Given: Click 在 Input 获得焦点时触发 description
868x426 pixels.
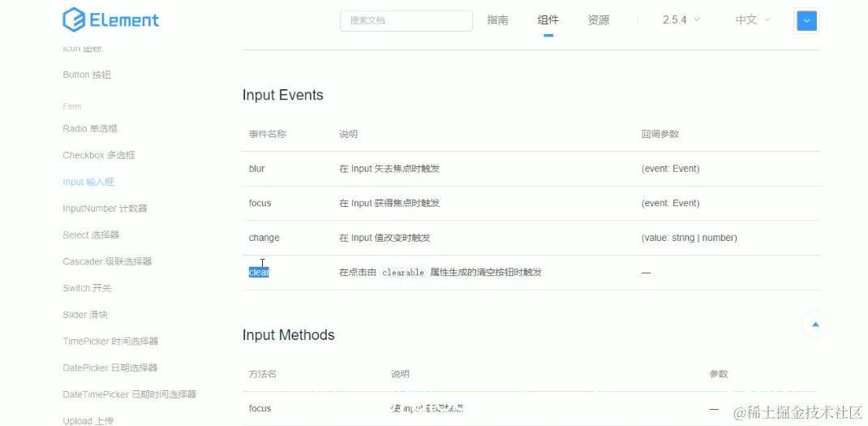Looking at the screenshot, I should click(x=389, y=203).
